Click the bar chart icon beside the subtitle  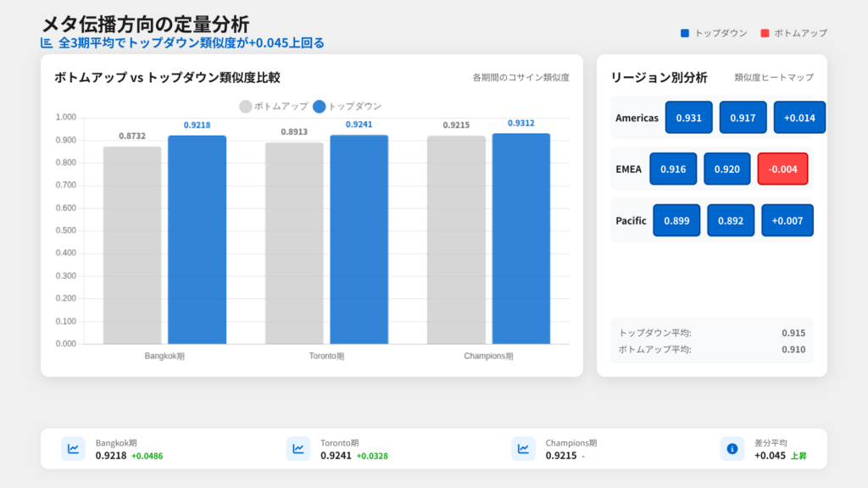pos(47,43)
